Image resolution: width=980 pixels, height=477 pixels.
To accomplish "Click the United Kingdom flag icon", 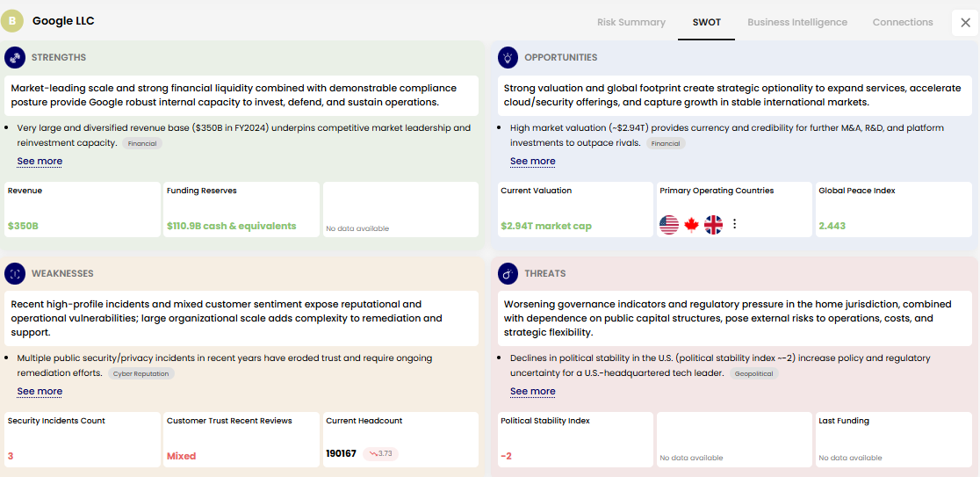I will [714, 225].
